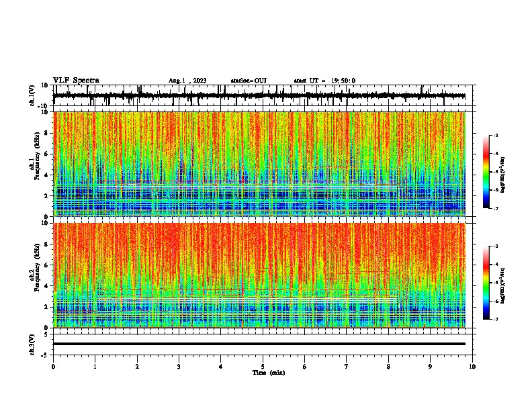Click the '2' kHz tick of ch.1 spectrogram
Screen dimensions: 532x411
click(x=47, y=196)
